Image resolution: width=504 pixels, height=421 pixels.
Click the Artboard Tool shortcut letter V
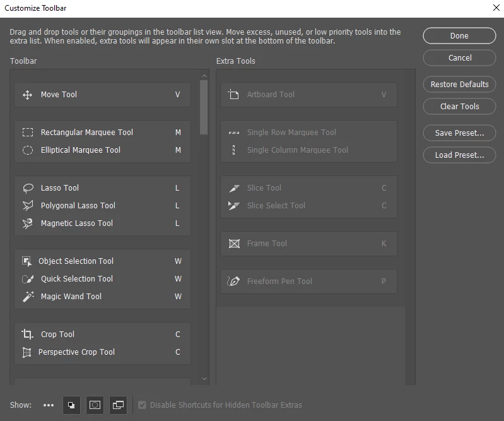[384, 95]
